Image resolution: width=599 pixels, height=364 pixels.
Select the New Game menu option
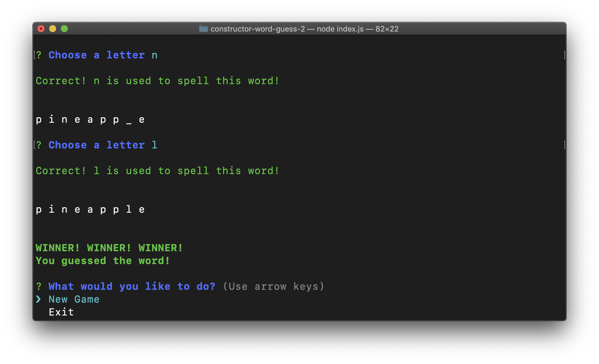pyautogui.click(x=74, y=299)
